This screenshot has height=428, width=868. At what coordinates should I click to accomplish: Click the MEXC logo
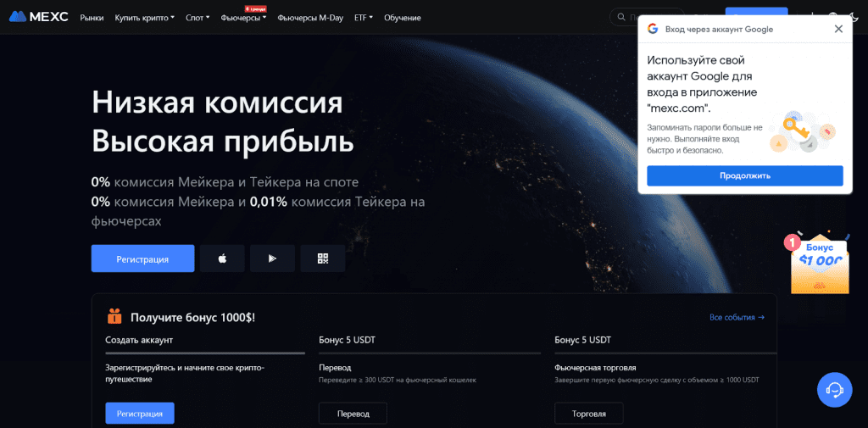[39, 17]
